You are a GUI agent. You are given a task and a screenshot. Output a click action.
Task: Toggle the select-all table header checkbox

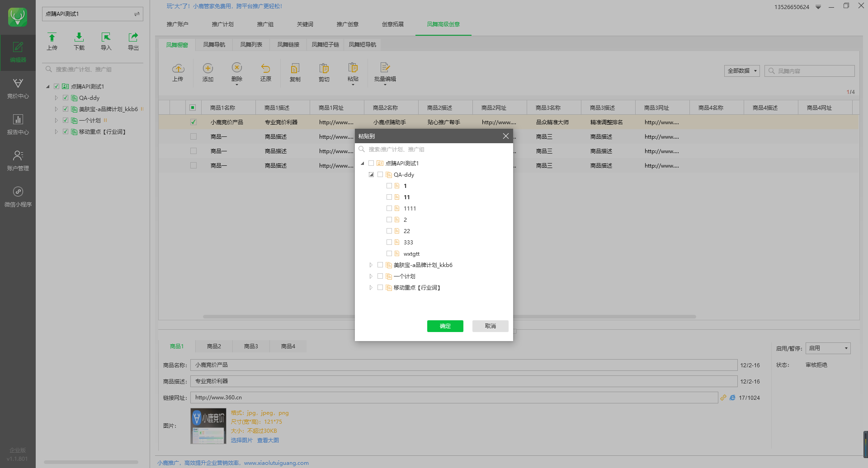pos(193,108)
